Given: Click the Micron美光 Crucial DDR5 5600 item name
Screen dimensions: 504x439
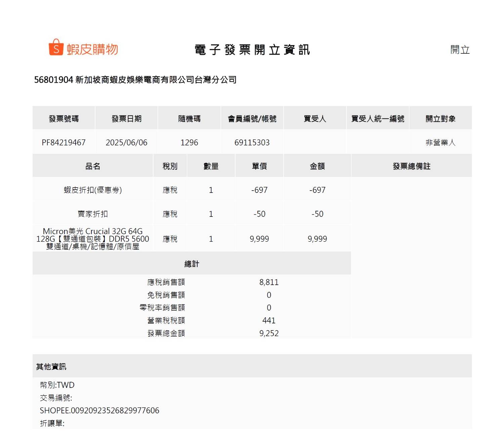Looking at the screenshot, I should point(93,239).
